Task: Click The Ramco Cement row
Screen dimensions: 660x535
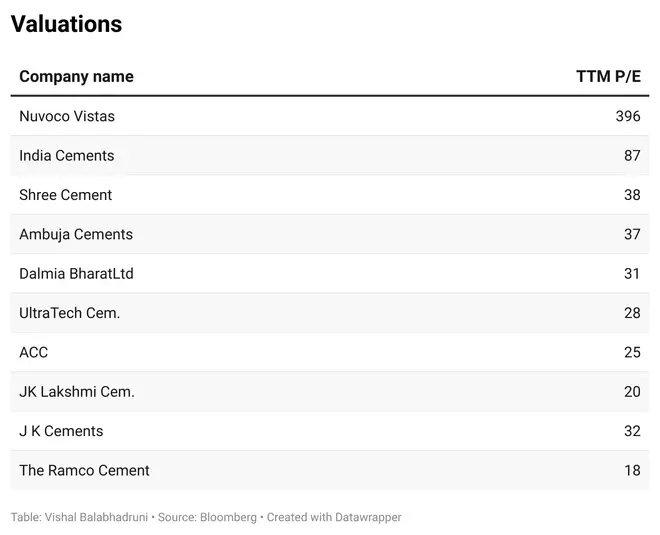Action: tap(330, 470)
